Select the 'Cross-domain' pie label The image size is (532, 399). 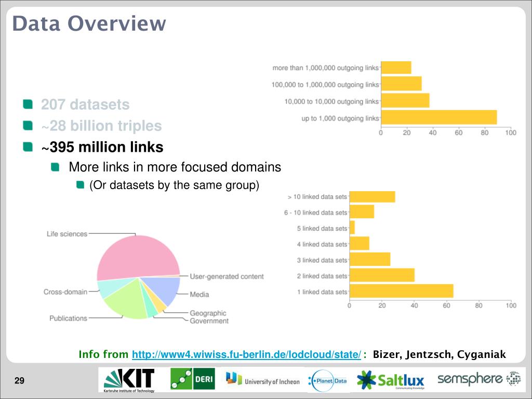(x=65, y=292)
